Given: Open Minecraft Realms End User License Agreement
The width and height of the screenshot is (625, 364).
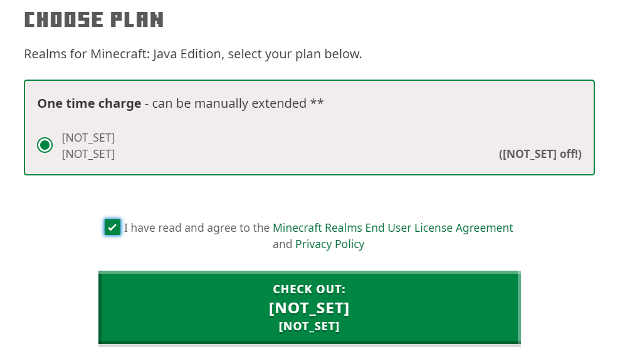Looking at the screenshot, I should [x=392, y=228].
